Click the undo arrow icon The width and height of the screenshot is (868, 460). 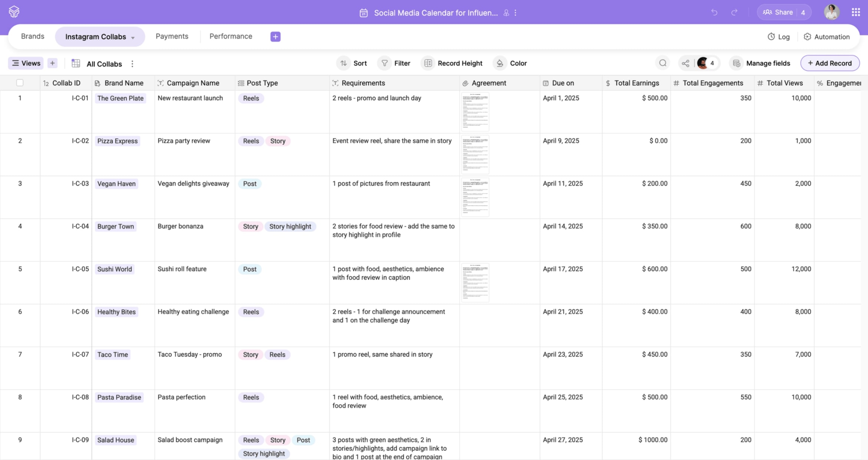714,12
